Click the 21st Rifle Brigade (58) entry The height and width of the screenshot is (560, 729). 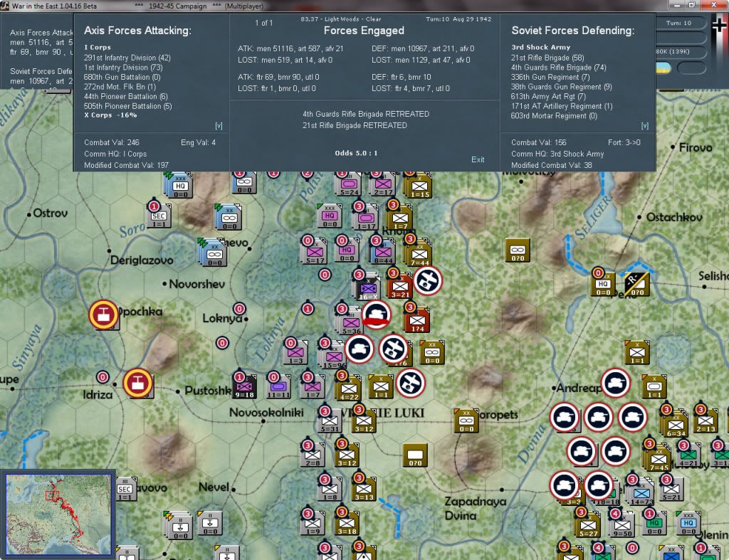[547, 58]
